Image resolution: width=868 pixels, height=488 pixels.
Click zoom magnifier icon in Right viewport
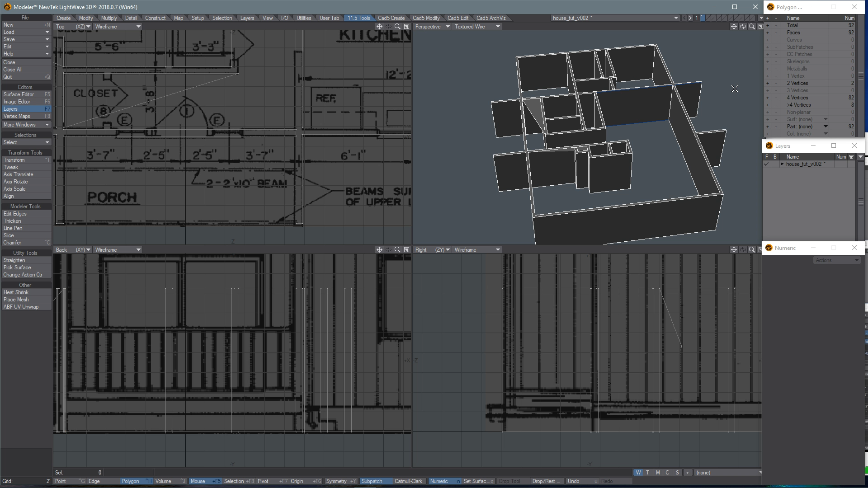click(752, 250)
